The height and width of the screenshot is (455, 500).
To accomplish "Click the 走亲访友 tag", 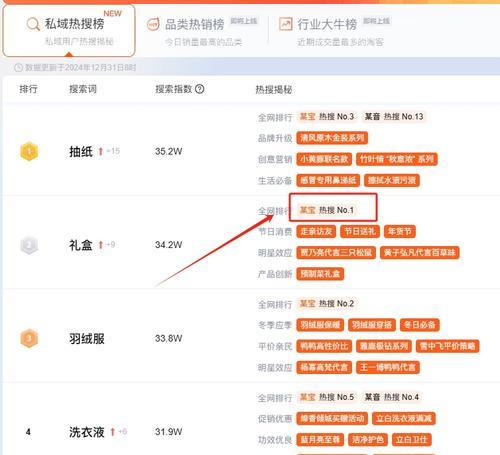I will click(316, 232).
